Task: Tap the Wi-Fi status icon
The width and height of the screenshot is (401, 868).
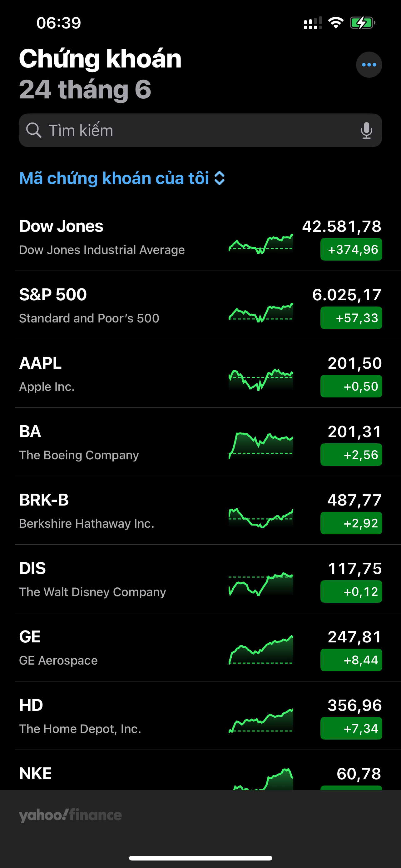Action: pyautogui.click(x=335, y=23)
